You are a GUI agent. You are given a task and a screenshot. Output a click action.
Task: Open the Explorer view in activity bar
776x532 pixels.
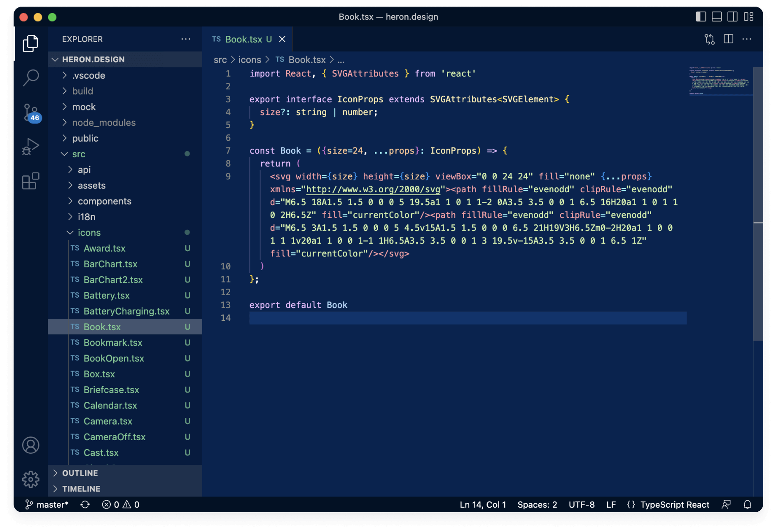tap(30, 43)
